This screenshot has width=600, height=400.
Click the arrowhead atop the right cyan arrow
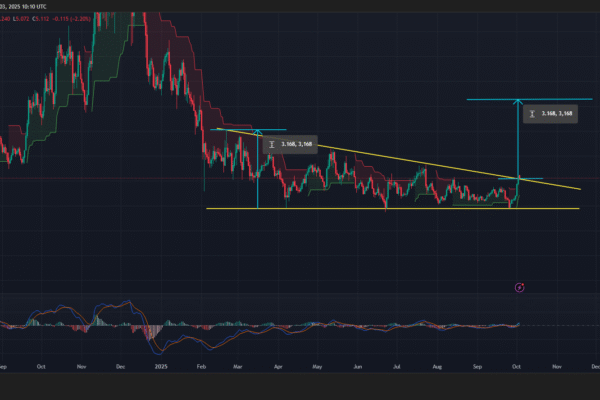pyautogui.click(x=518, y=102)
